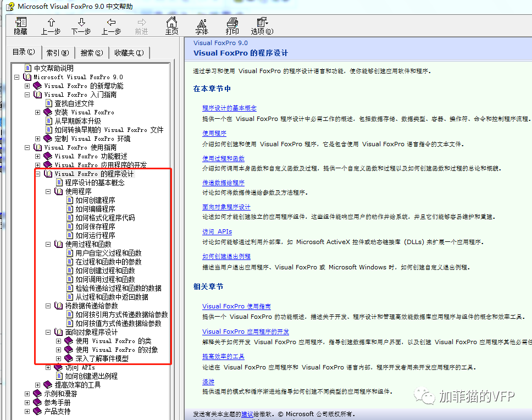Collapse the Microsoft Visual FoxPro 9.0 root node

(x=16, y=77)
